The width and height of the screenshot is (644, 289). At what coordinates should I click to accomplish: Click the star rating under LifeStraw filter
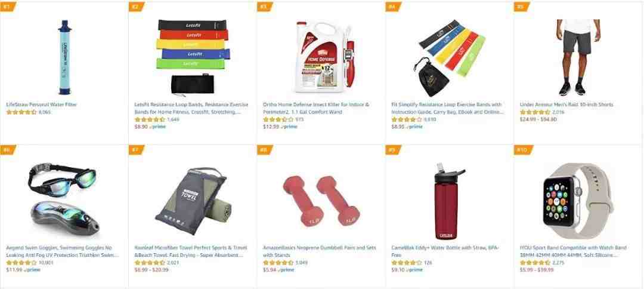21,112
